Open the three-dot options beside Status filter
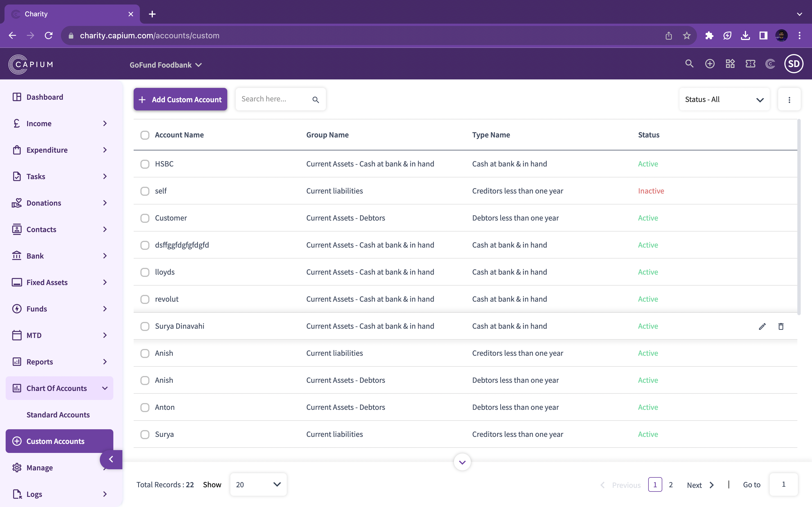The height and width of the screenshot is (507, 812). (789, 100)
